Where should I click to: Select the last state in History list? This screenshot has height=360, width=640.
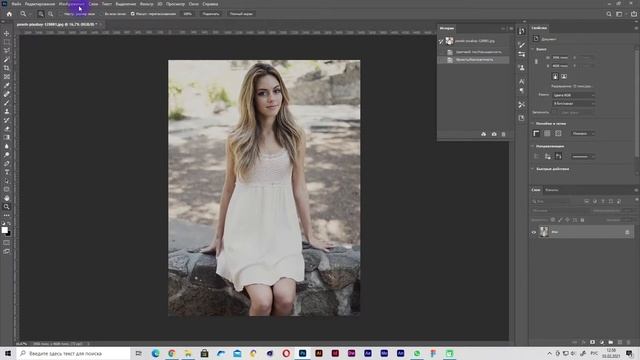[473, 60]
